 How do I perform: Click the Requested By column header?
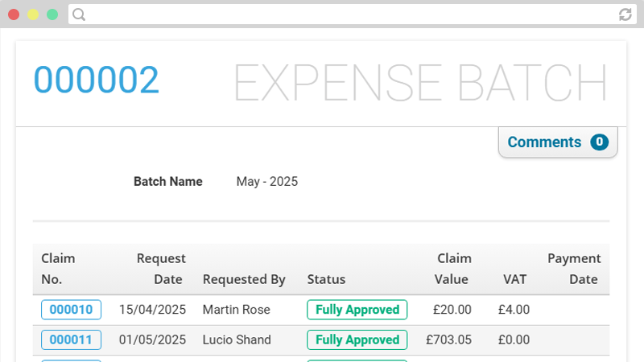(244, 279)
